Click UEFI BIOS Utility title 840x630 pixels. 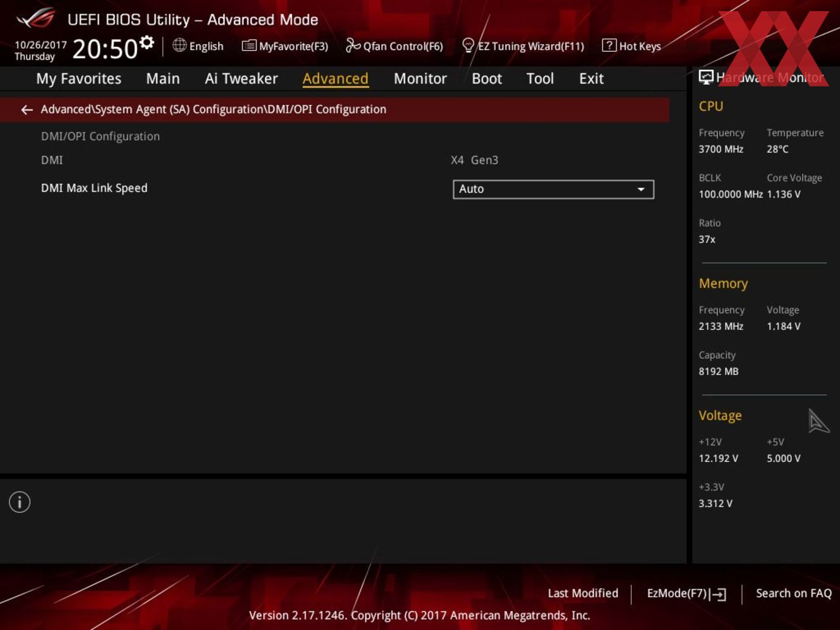pos(193,20)
